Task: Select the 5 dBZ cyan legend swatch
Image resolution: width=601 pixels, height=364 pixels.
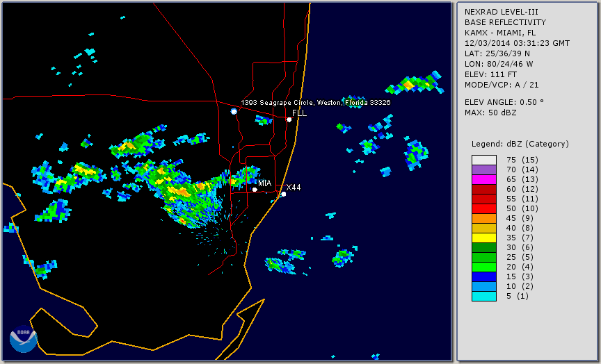Action: click(484, 296)
